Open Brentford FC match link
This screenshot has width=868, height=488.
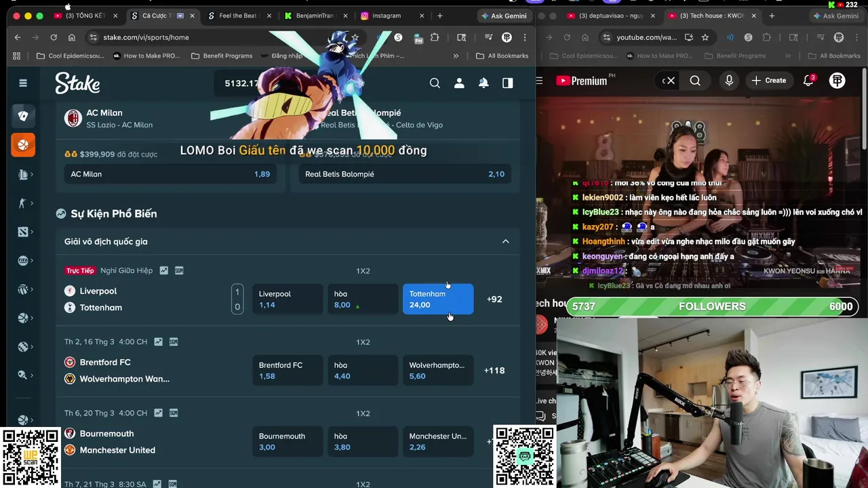(105, 362)
